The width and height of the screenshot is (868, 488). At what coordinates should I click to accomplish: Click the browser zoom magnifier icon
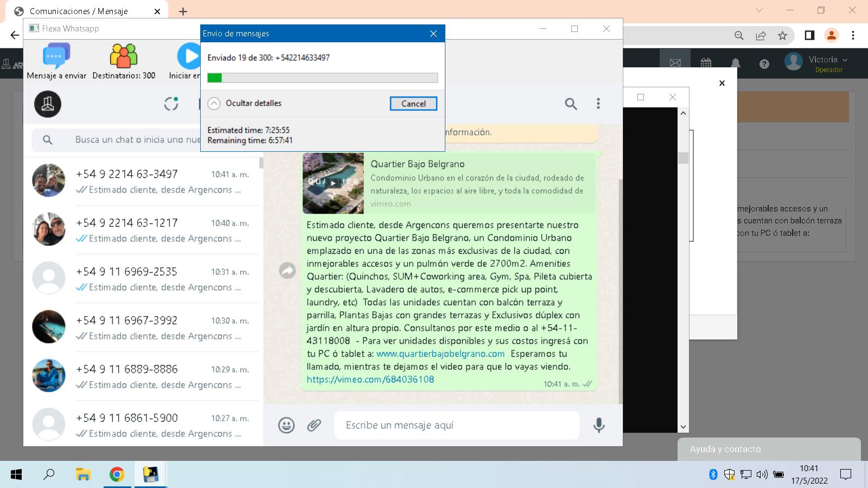[739, 35]
